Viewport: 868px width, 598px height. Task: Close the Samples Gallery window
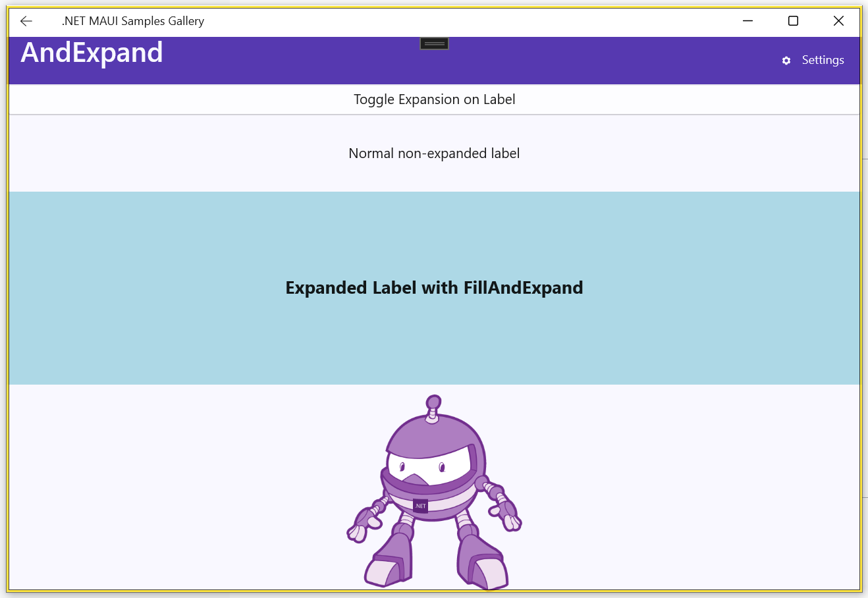(838, 21)
